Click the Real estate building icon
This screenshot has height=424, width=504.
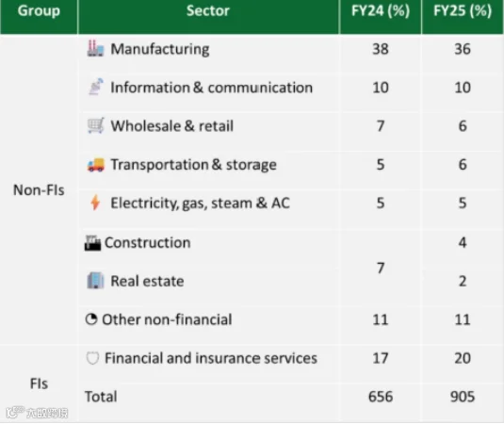95,281
